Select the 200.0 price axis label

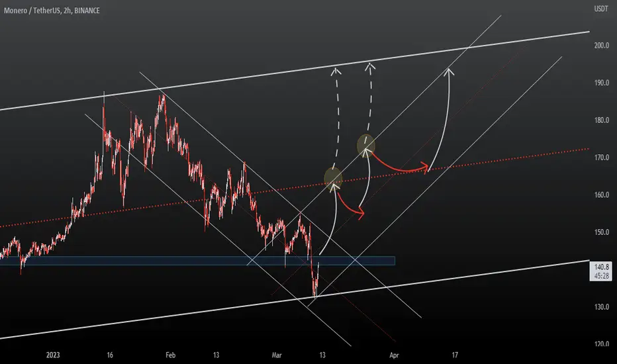tap(602, 46)
